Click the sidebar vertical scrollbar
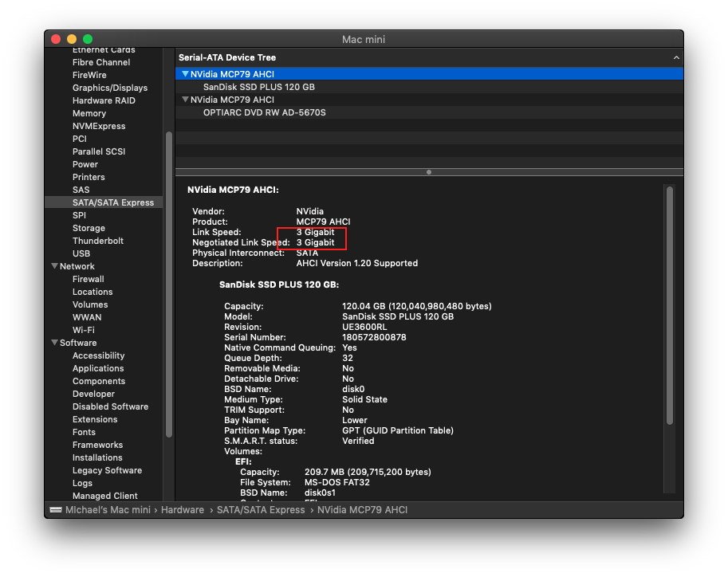This screenshot has height=577, width=728. pyautogui.click(x=169, y=285)
